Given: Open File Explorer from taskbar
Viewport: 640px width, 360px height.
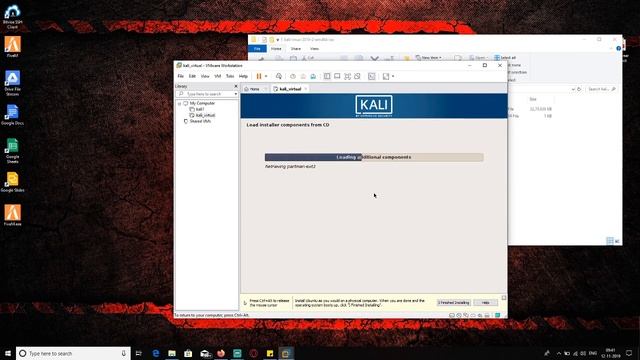Looking at the screenshot, I should tap(172, 353).
